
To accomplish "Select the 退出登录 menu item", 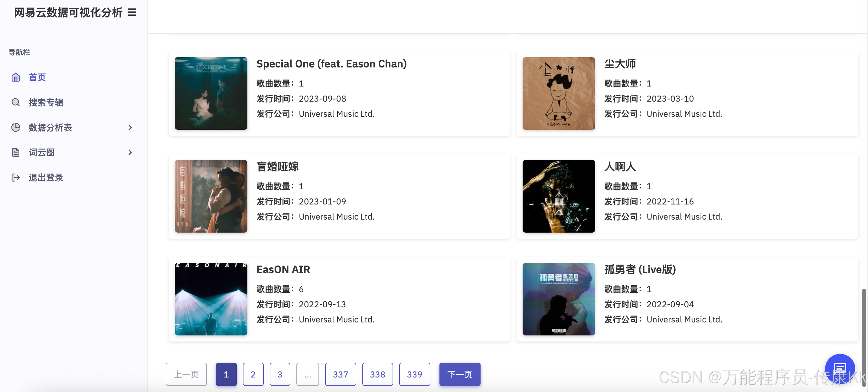I will [46, 177].
